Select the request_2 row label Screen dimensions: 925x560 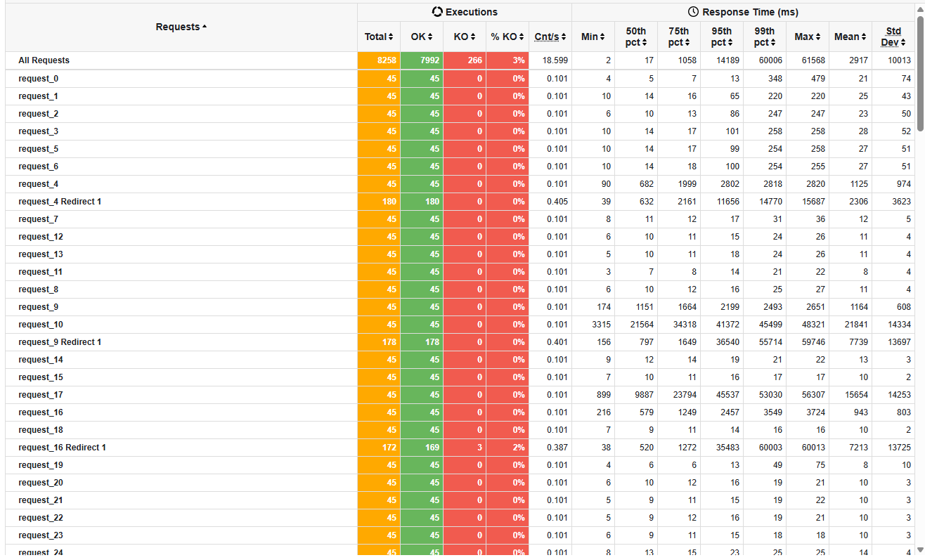(x=38, y=114)
